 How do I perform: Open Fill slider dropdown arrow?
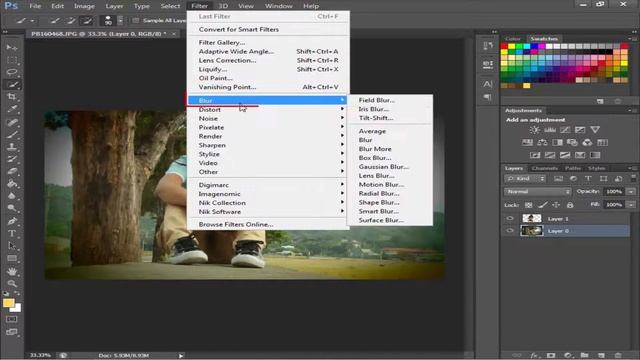pos(631,204)
